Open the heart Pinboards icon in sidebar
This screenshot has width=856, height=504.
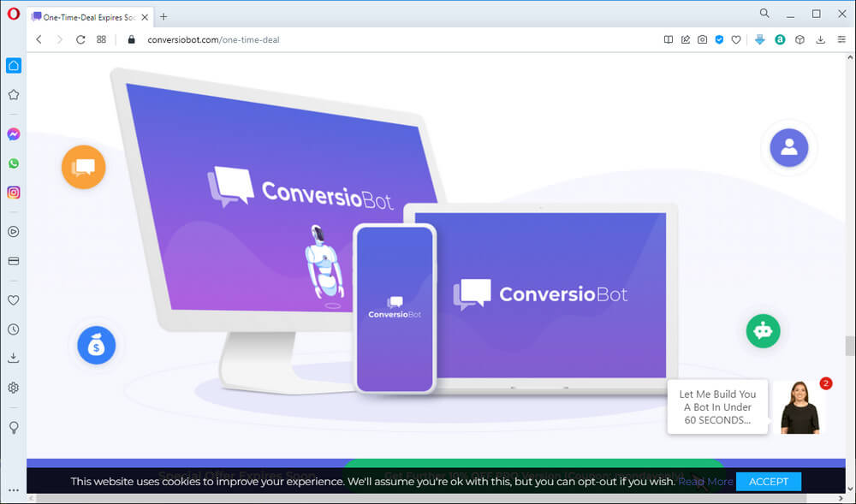point(14,300)
